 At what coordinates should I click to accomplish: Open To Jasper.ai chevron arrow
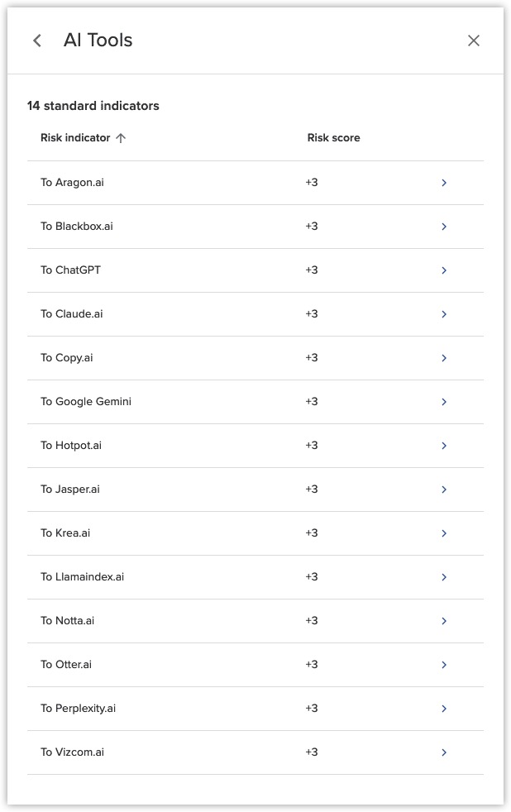[x=444, y=490]
